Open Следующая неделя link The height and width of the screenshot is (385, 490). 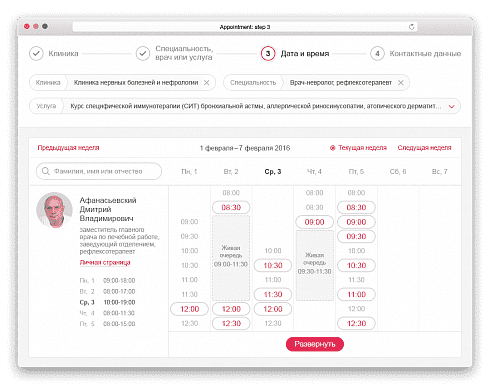point(424,148)
